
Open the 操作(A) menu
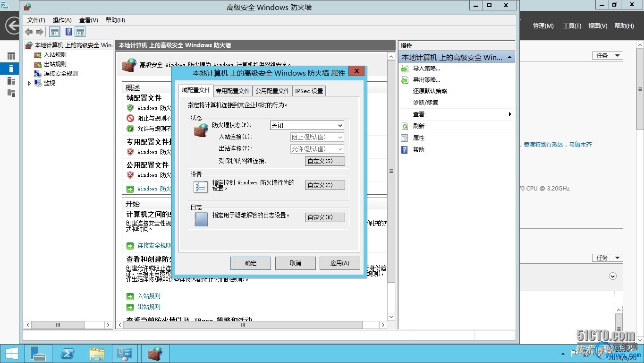[x=62, y=20]
